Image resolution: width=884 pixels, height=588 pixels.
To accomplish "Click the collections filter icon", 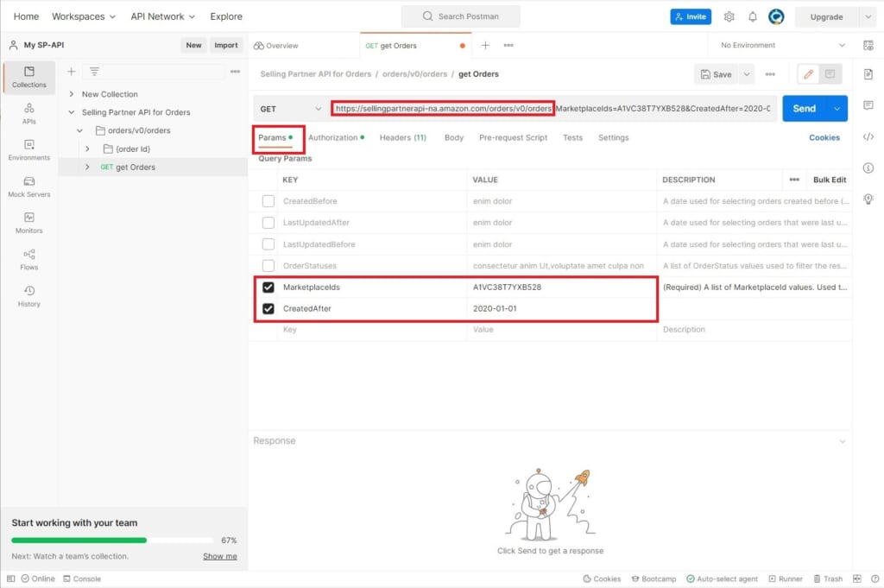I will pyautogui.click(x=94, y=72).
